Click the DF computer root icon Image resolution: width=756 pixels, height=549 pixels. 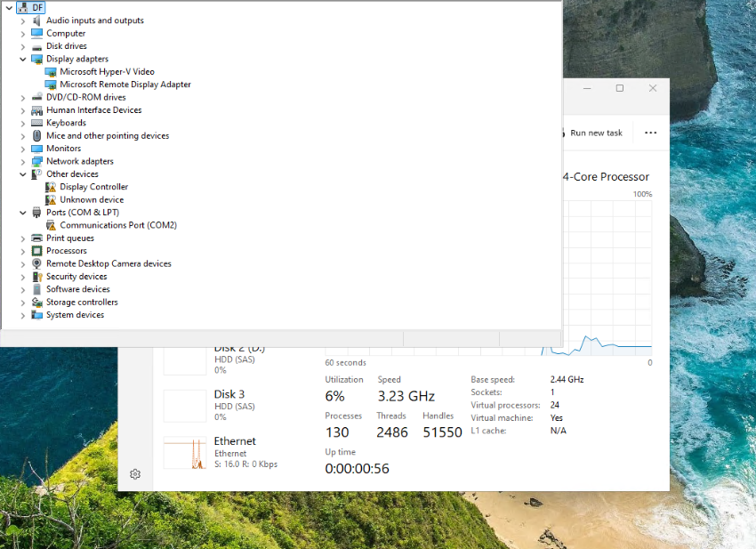[x=23, y=7]
